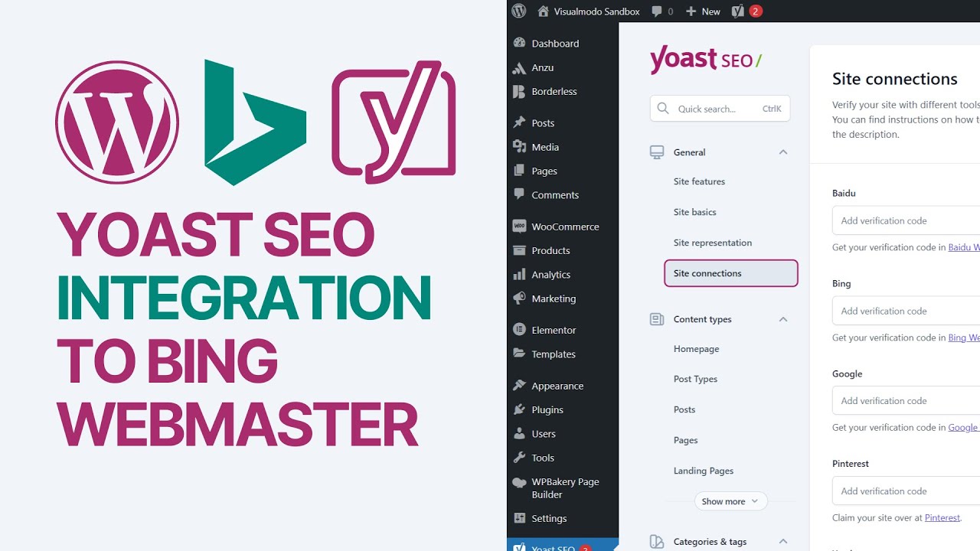Click the Comments sidebar icon
Viewport: 980px width, 551px height.
519,194
